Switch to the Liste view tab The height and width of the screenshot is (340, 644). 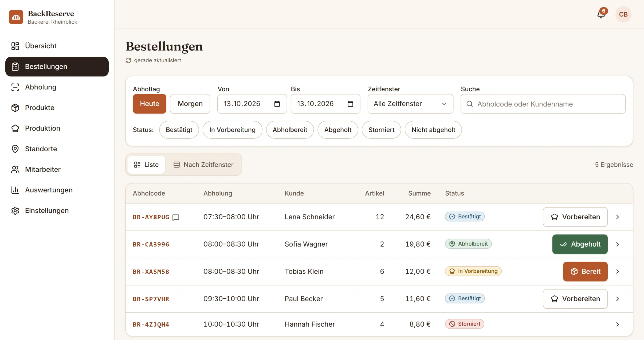(146, 165)
